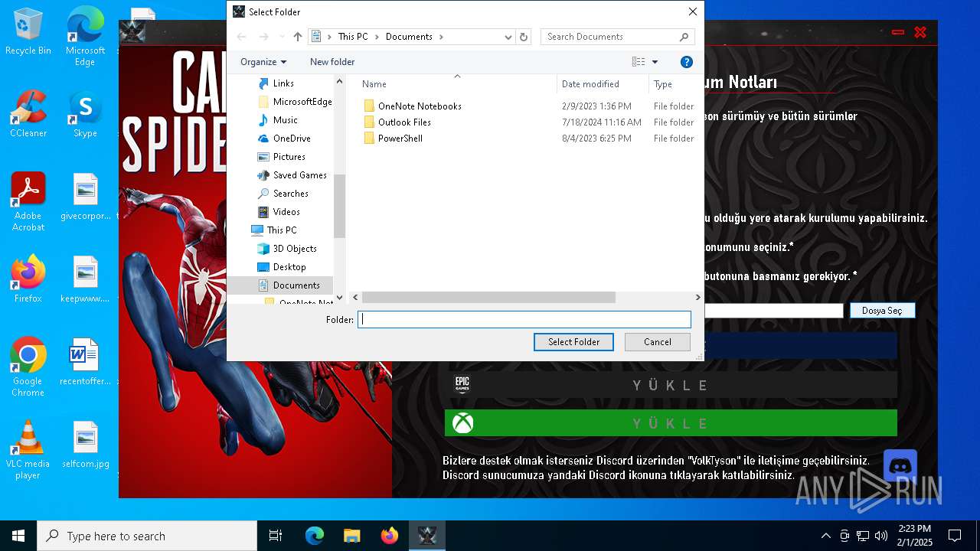Click the Epic Games YÜKLE button

click(671, 385)
